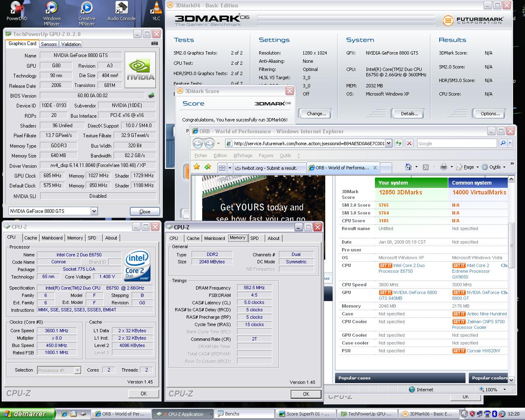Click the IE RSS feeds icon

(426, 167)
